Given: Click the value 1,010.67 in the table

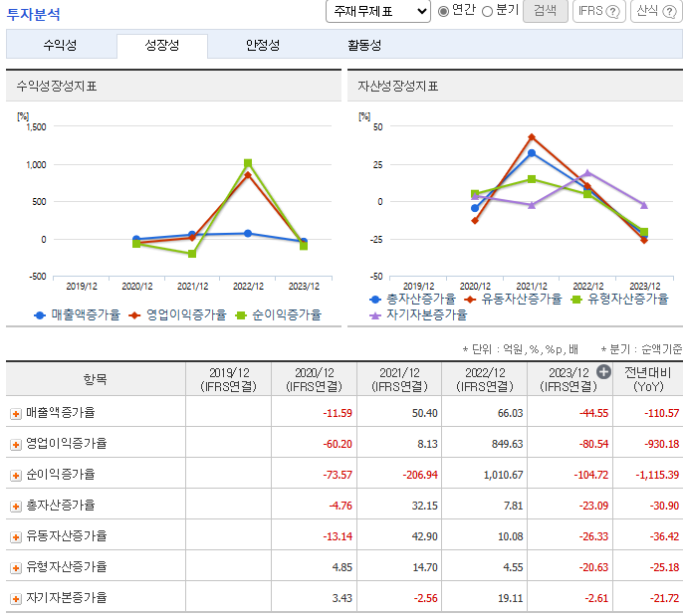Looking at the screenshot, I should click(503, 476).
